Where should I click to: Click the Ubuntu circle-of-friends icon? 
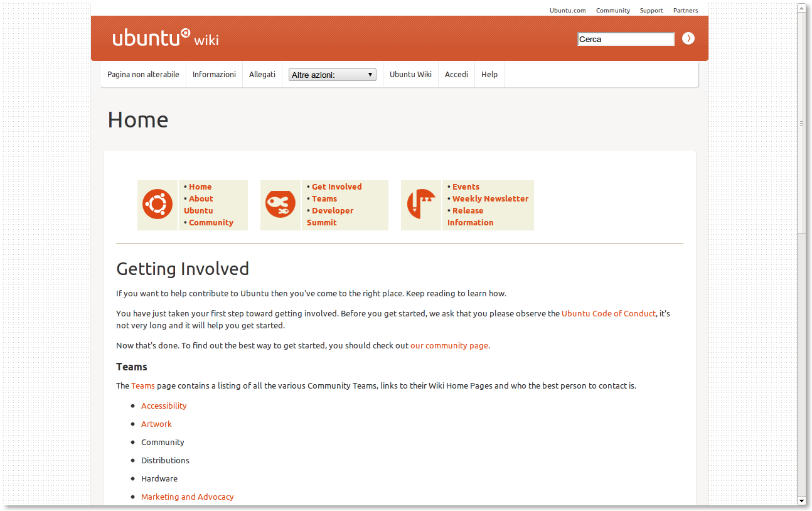158,205
